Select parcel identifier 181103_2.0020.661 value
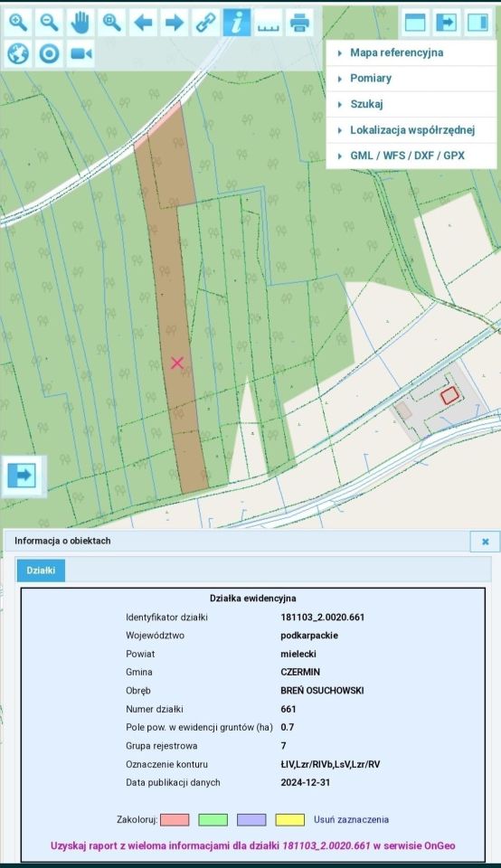The image size is (501, 868). [x=323, y=618]
